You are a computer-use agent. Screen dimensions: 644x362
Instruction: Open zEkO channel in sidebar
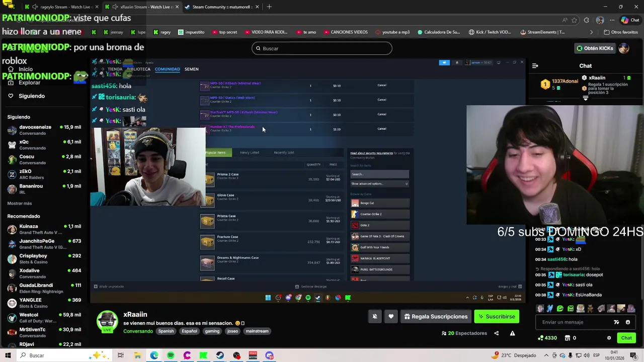click(x=44, y=174)
